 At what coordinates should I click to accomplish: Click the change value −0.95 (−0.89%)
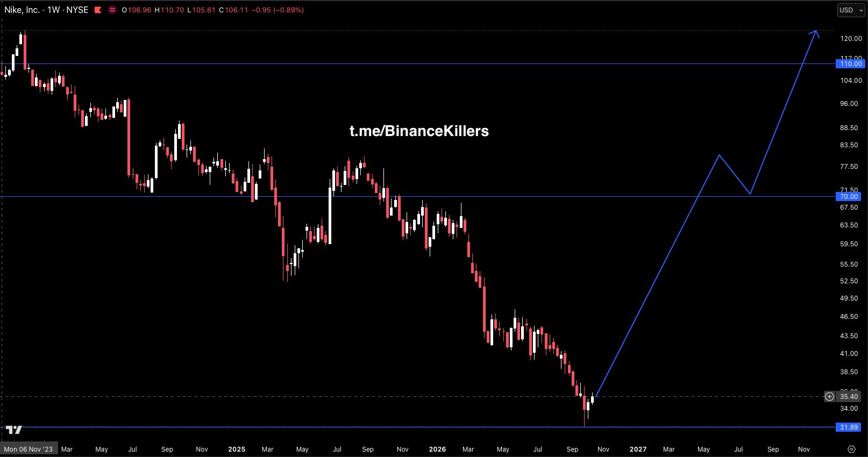pyautogui.click(x=278, y=10)
